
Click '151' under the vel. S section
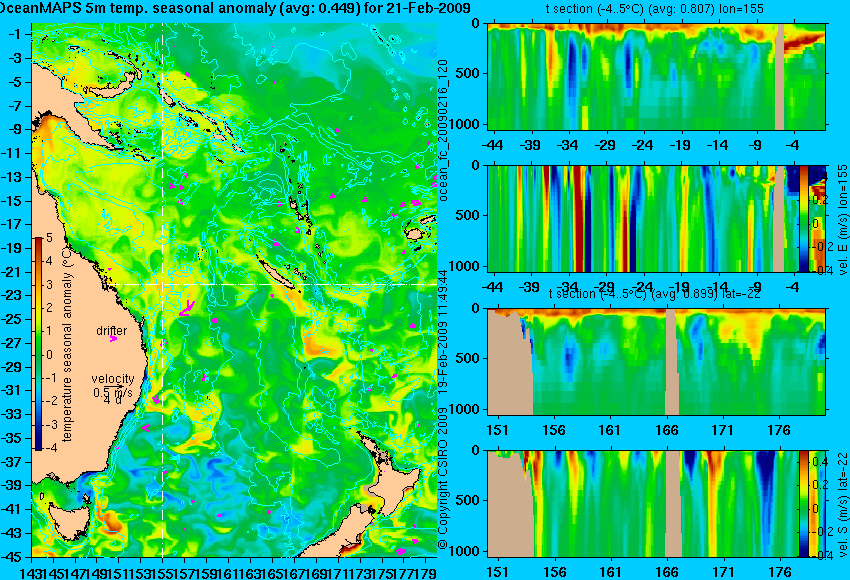[x=497, y=572]
